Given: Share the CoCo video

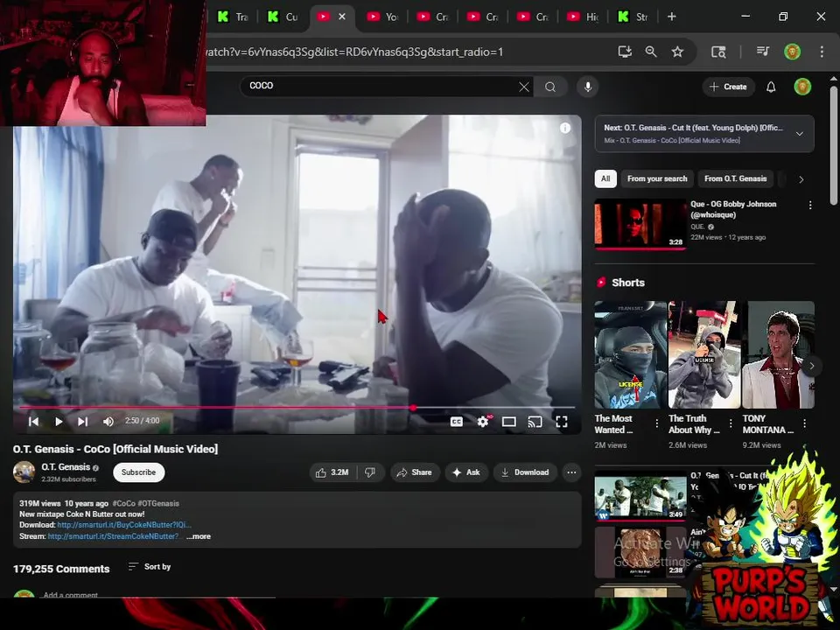Looking at the screenshot, I should [x=414, y=472].
